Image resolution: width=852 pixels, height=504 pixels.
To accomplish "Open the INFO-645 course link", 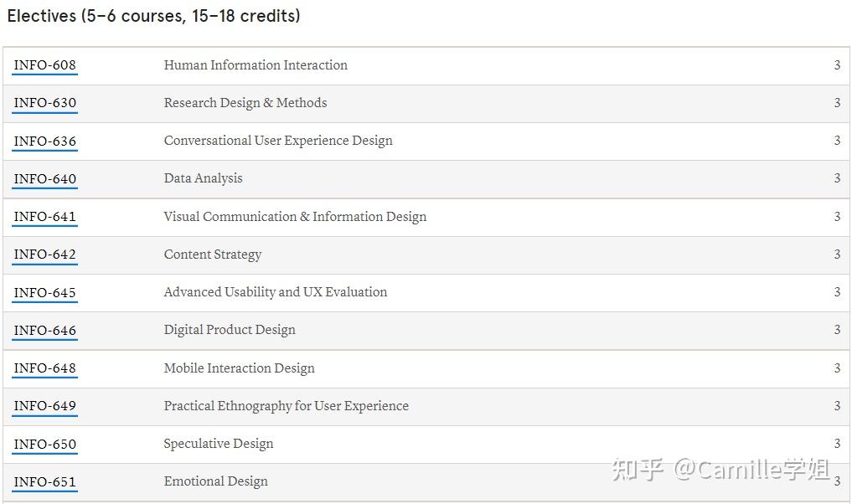I will coord(44,292).
